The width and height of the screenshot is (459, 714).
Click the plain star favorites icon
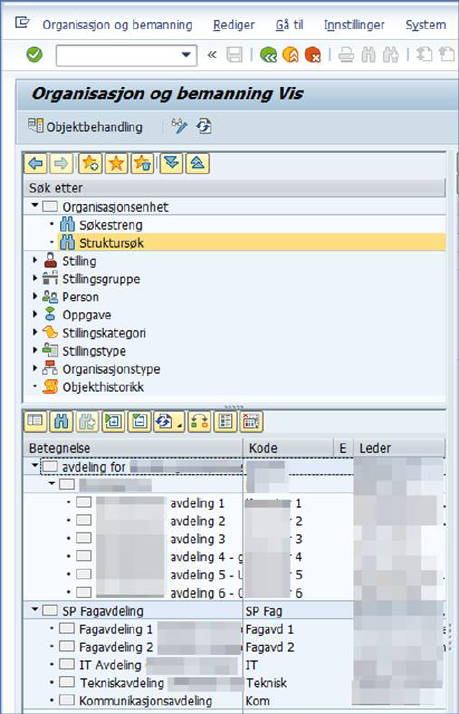116,163
